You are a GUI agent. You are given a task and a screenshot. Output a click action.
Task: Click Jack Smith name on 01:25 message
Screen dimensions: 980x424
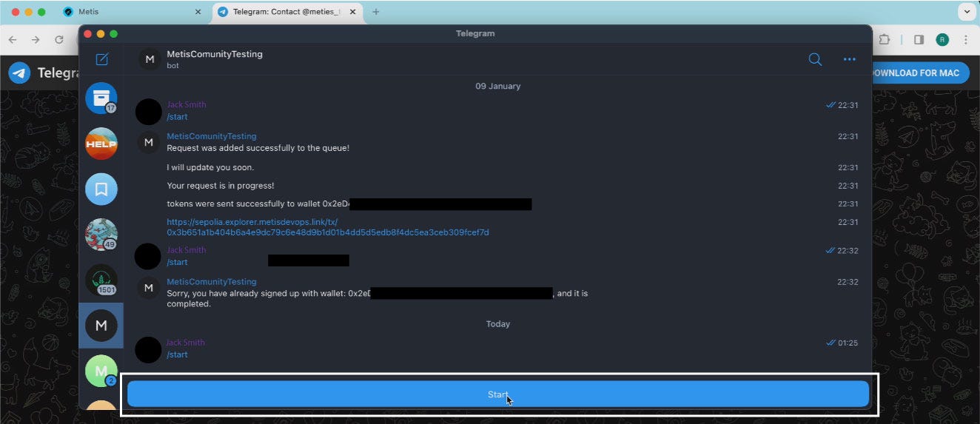pos(185,343)
